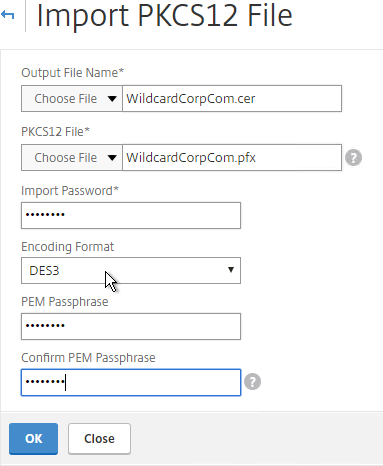Viewport: 383px width, 466px height.
Task: Click the Confirm PEM Passphrase field
Action: click(131, 382)
